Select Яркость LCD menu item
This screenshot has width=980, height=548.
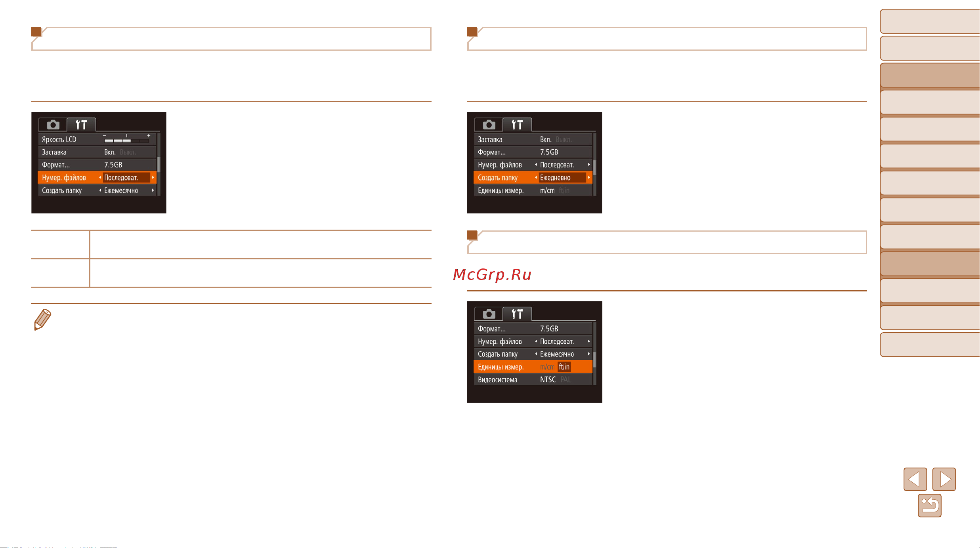[x=97, y=139]
